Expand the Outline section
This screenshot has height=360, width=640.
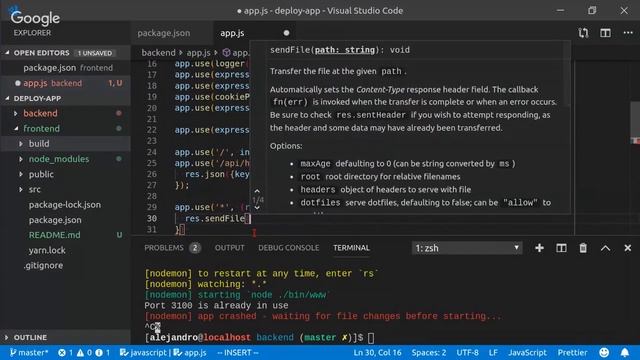tap(7, 338)
